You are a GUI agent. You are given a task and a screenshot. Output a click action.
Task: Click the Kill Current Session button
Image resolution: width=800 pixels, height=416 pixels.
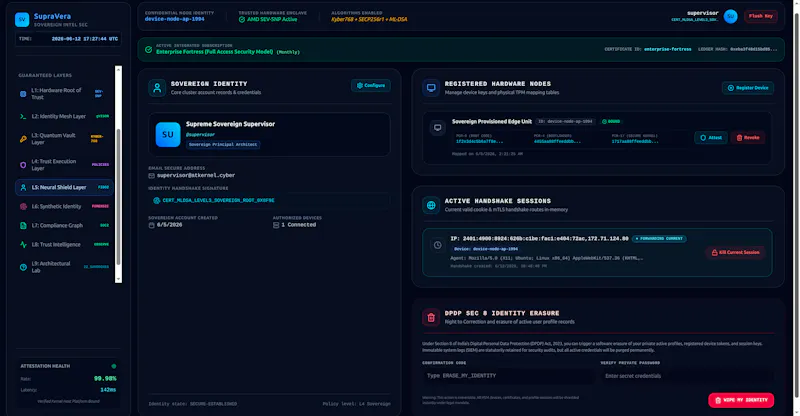point(735,253)
